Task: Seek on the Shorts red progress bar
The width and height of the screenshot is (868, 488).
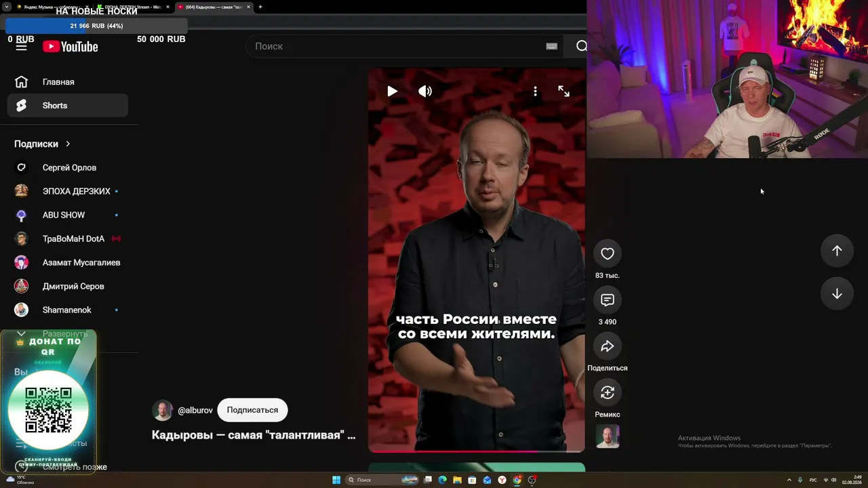Action: coord(476,451)
